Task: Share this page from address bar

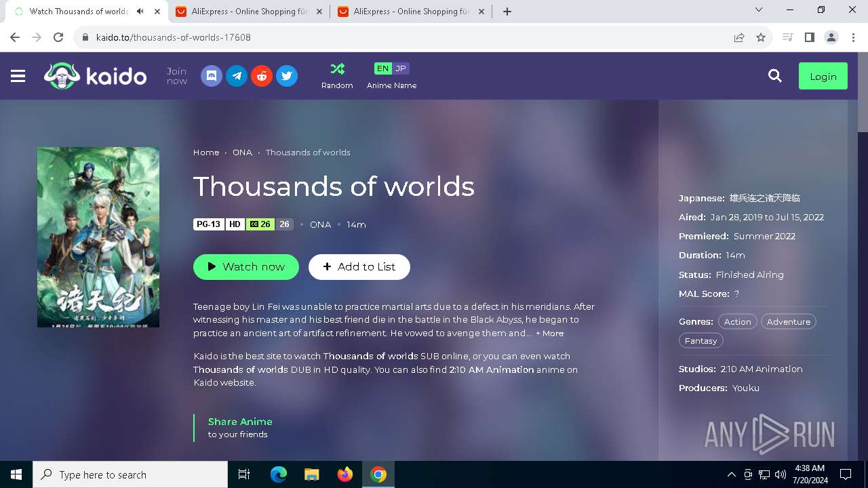Action: [x=739, y=37]
